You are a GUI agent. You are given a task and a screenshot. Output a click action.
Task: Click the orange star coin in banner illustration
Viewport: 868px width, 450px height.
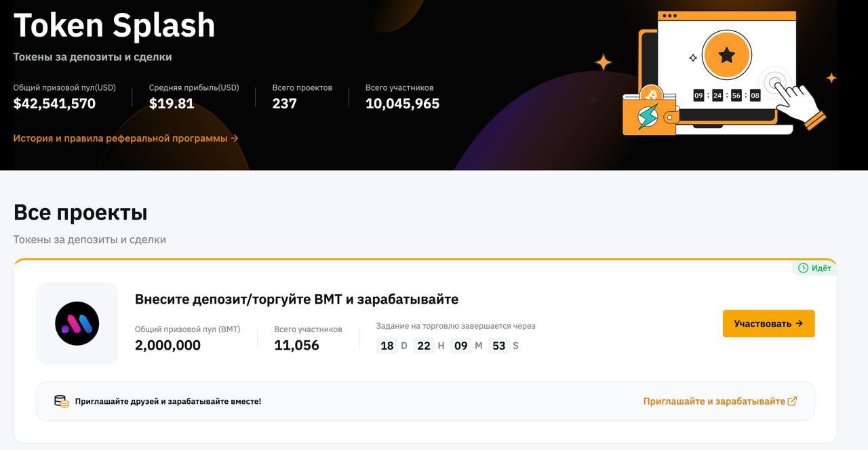tap(726, 55)
